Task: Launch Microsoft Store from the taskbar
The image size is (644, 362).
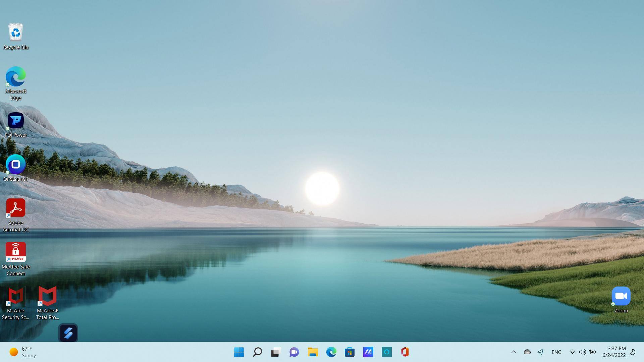Action: pyautogui.click(x=350, y=352)
